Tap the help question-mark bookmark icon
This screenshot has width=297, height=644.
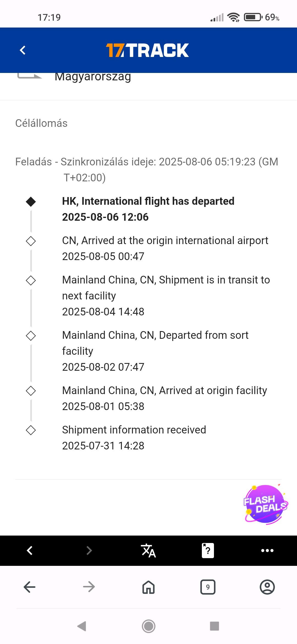coord(208,550)
